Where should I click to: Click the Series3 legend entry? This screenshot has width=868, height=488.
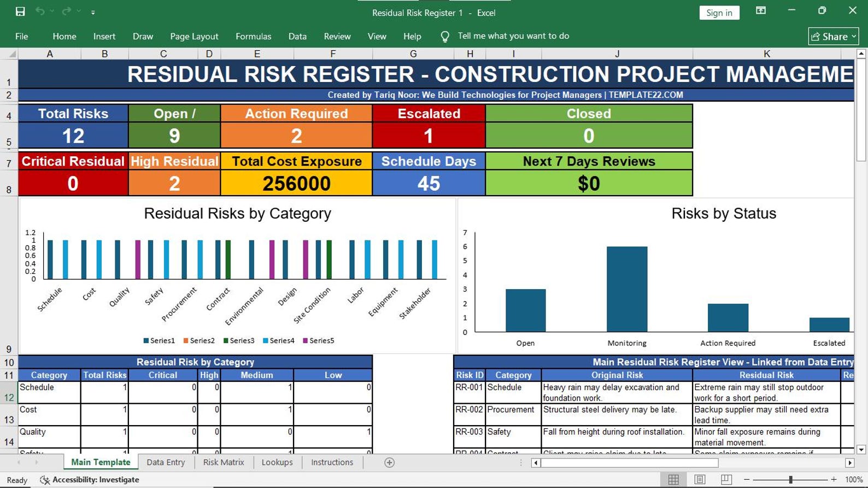pyautogui.click(x=239, y=340)
